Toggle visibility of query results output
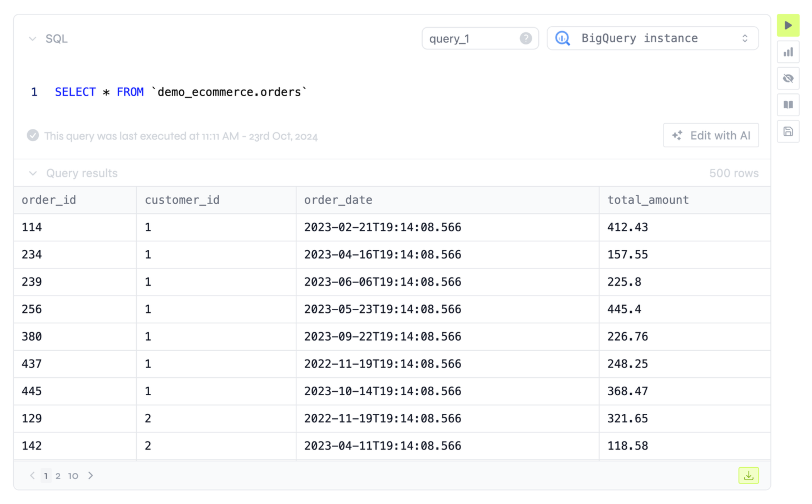Image resolution: width=812 pixels, height=504 pixels. [x=789, y=79]
